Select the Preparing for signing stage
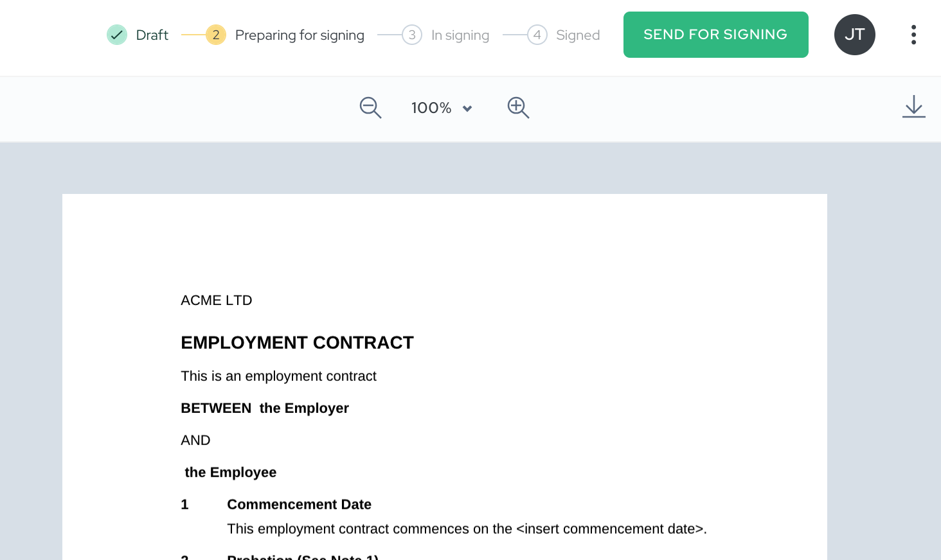Viewport: 941px width, 560px height. [300, 35]
